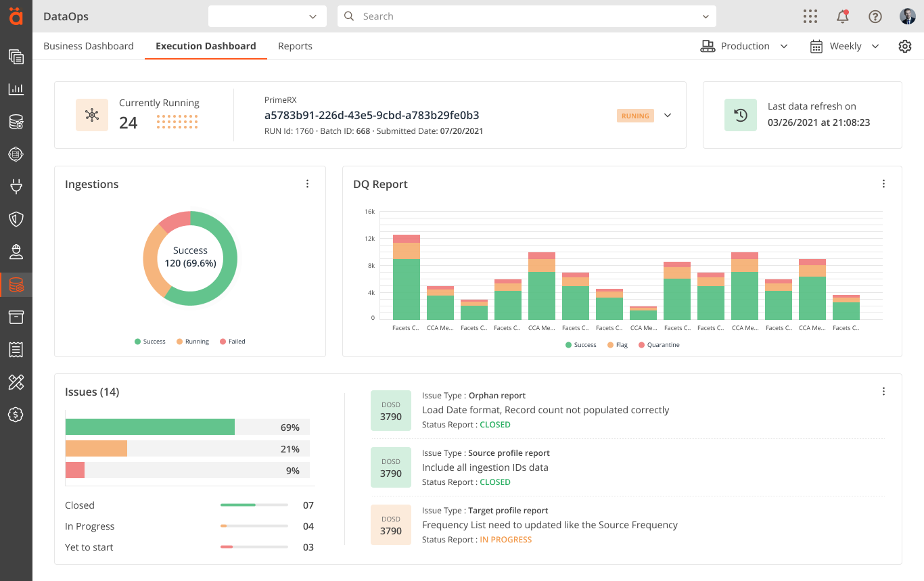Open the globe network sidebar icon
Viewport: 924px width, 581px height.
[x=16, y=155]
